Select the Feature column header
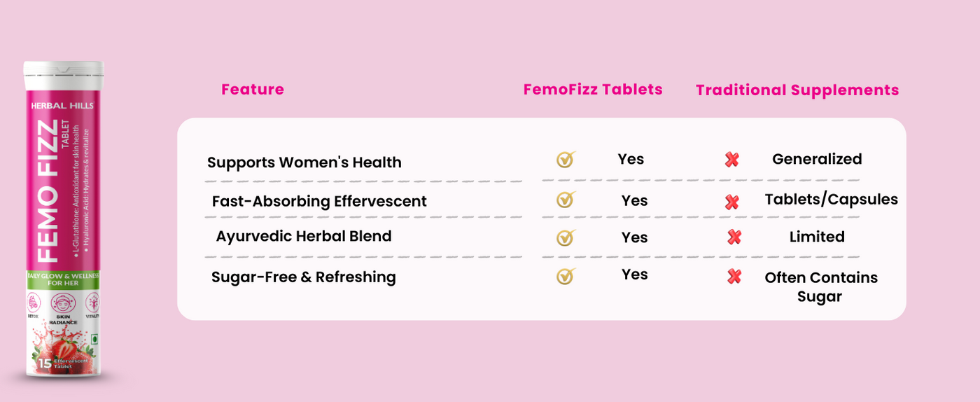This screenshot has width=980, height=402. pyautogui.click(x=253, y=90)
